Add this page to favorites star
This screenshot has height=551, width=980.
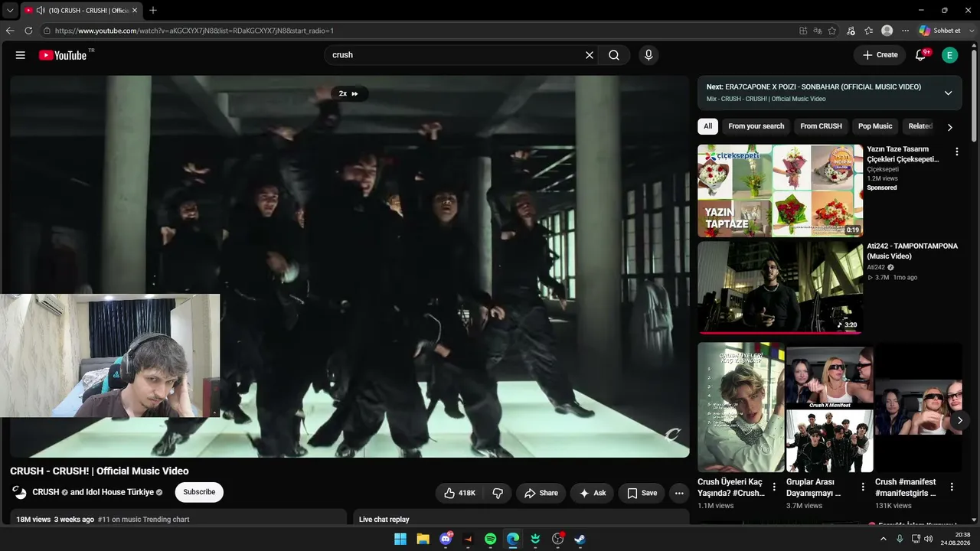[x=832, y=31]
